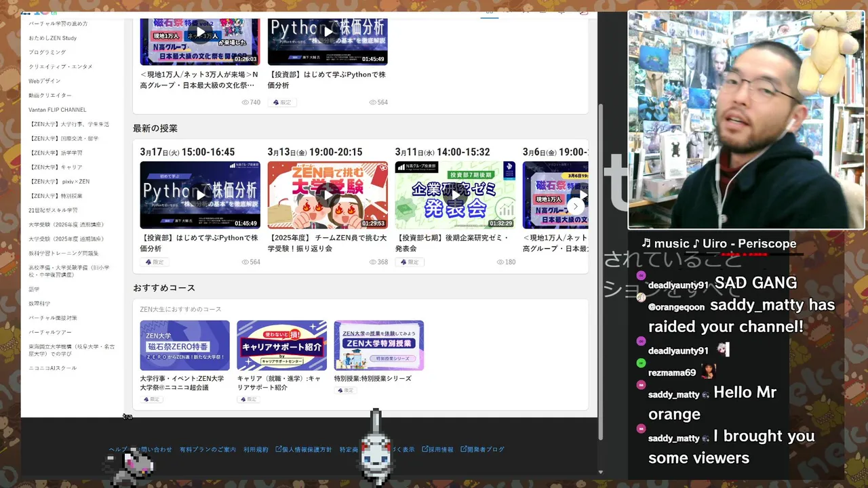Click the 3月13日(金) 19:00-20:15 date heading

[x=315, y=152]
